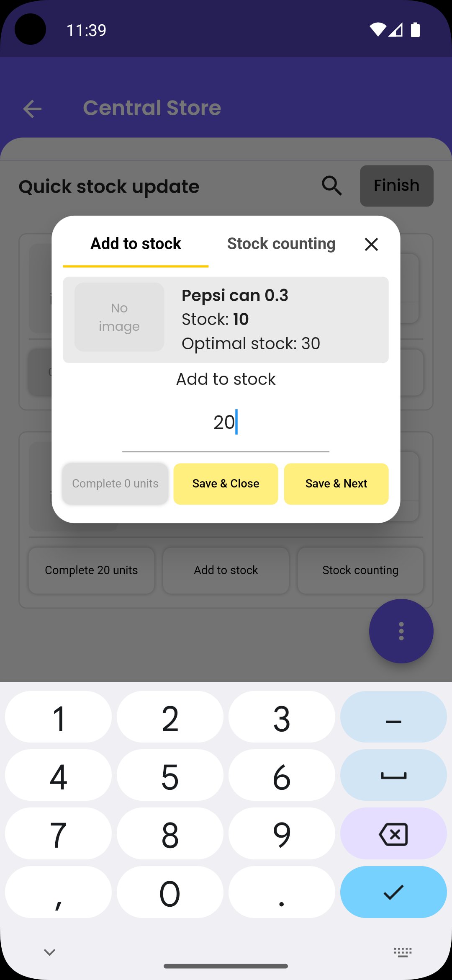The height and width of the screenshot is (980, 452).
Task: Close the Add to stock dialog
Action: [371, 244]
